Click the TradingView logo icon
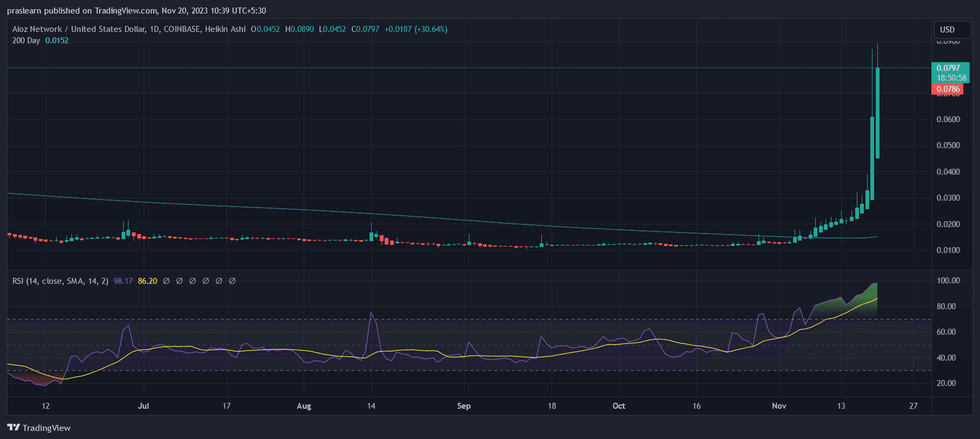 coord(14,428)
